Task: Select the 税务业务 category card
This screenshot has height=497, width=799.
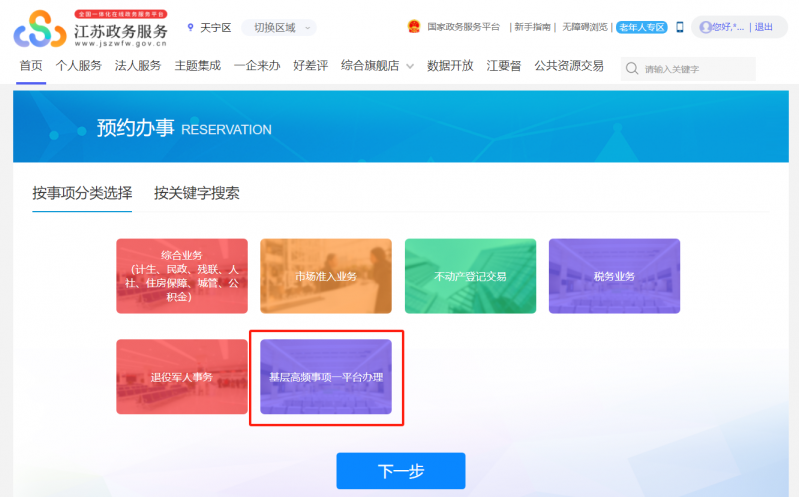Action: click(x=614, y=276)
